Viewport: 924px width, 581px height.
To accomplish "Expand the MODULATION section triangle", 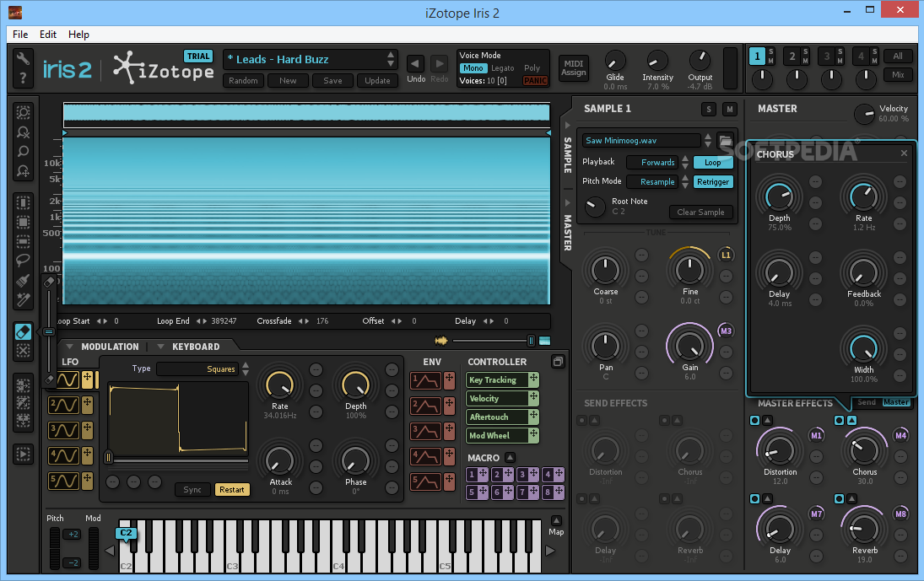I will [69, 347].
